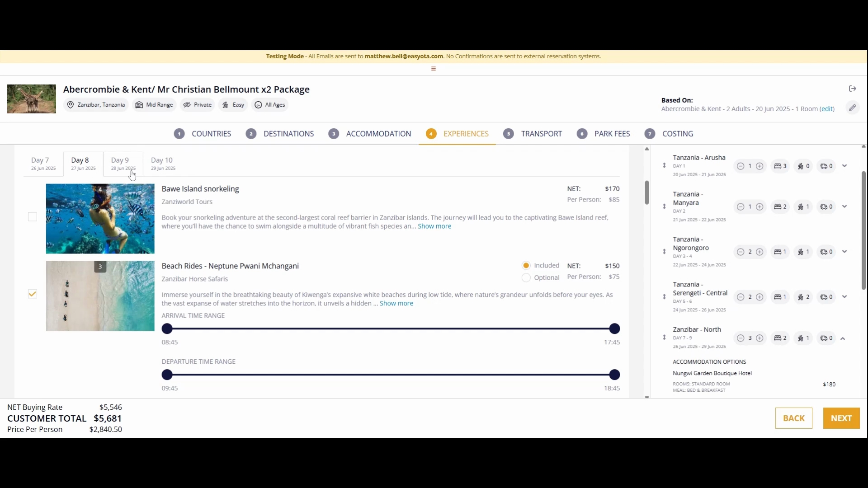The image size is (868, 488).
Task: Increase nights for Tanzania - Ngorongoro
Action: click(759, 252)
